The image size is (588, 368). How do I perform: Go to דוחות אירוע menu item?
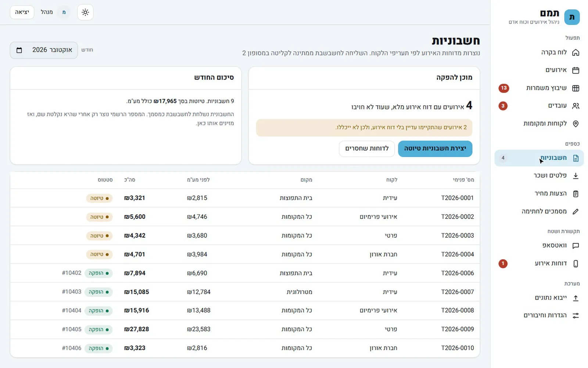[x=539, y=263]
